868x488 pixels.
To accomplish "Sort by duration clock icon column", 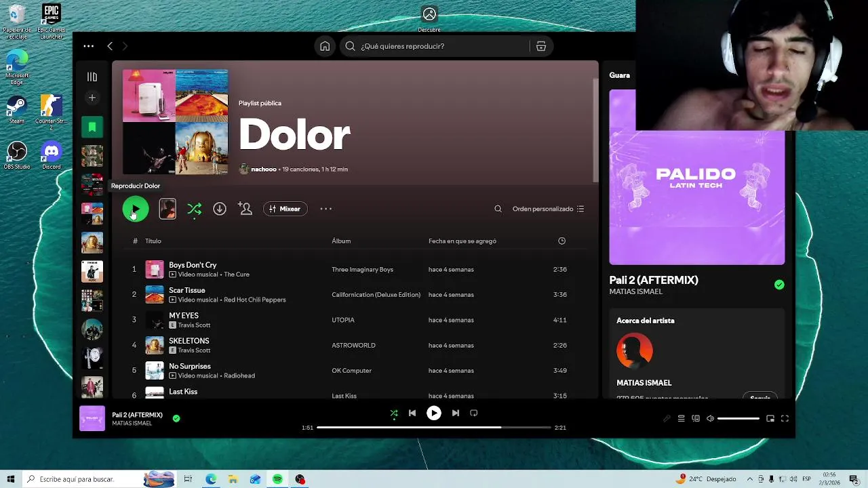I will (x=561, y=241).
